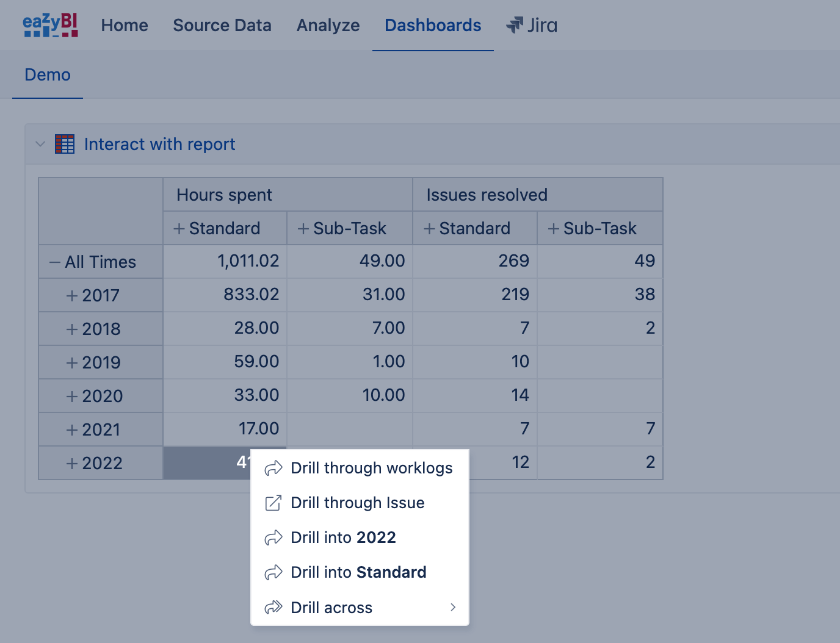Viewport: 840px width, 643px height.
Task: Open the Interact with report link
Action: (159, 144)
